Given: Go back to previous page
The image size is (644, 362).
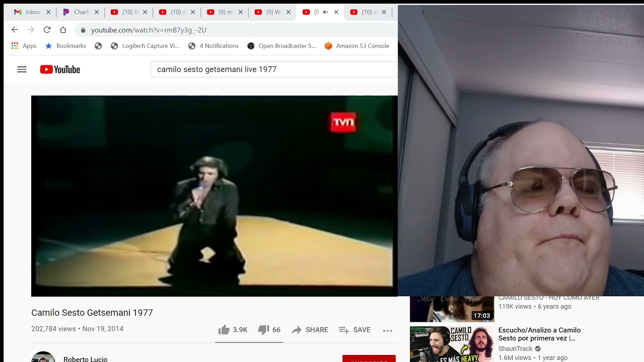Looking at the screenshot, I should pos(15,30).
